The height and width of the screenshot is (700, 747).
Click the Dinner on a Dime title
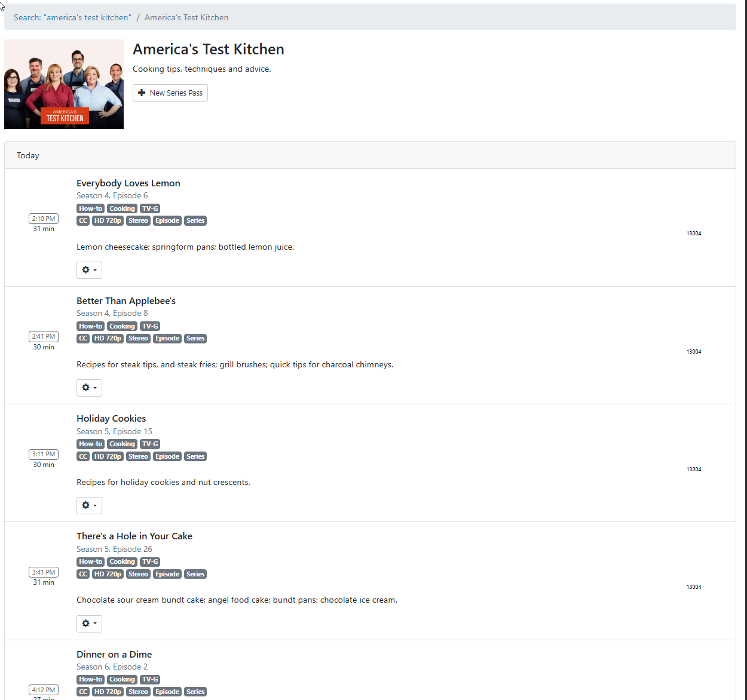[114, 655]
